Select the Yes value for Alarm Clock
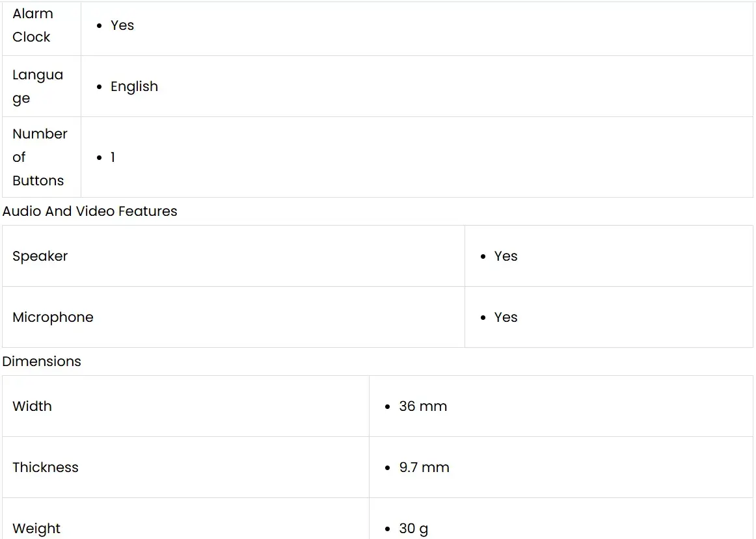This screenshot has width=756, height=539. pos(122,25)
